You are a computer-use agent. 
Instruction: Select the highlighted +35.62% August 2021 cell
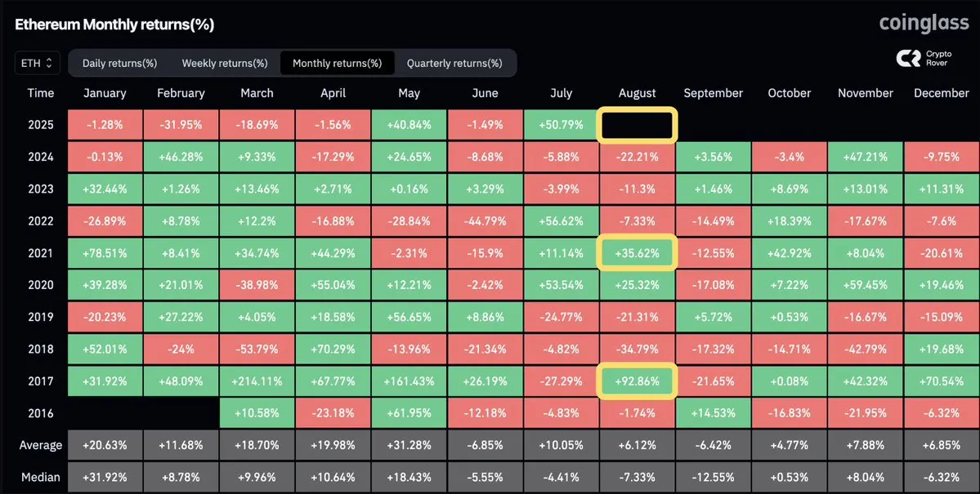(x=637, y=253)
